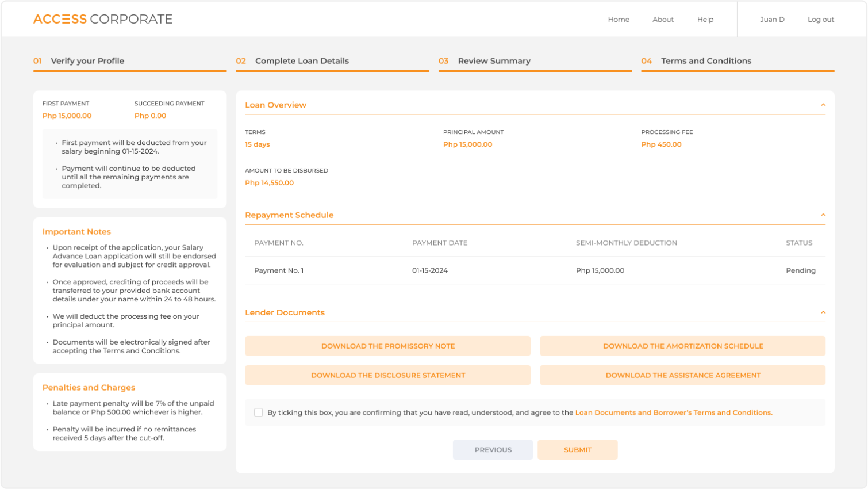Screen dimensions: 868x489
Task: Click the electronically signed documents note
Action: click(131, 346)
